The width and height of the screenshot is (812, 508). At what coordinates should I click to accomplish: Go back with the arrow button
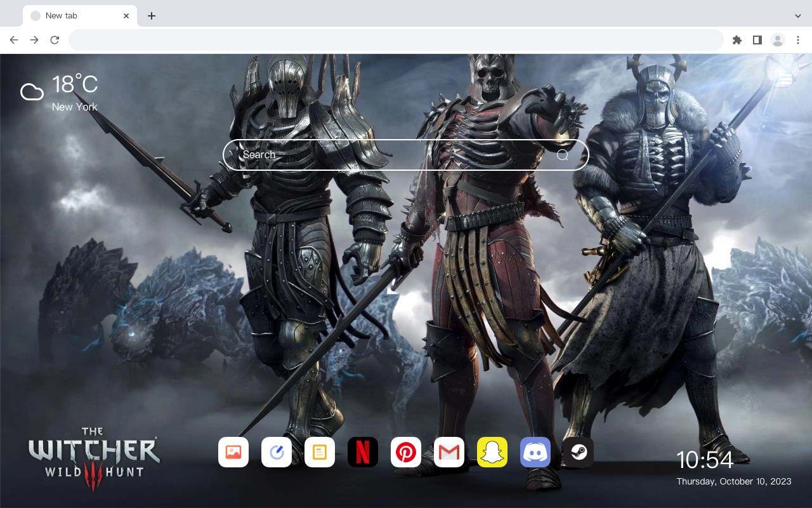(14, 40)
